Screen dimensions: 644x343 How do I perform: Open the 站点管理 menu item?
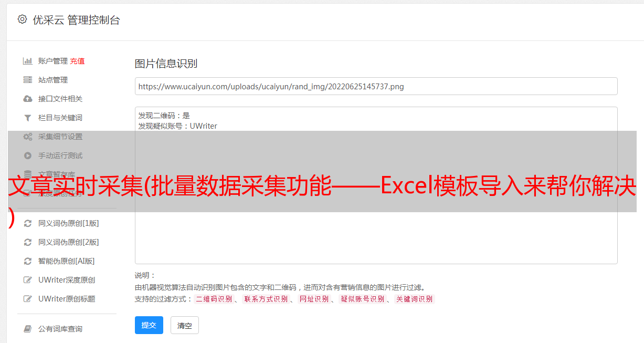point(53,80)
